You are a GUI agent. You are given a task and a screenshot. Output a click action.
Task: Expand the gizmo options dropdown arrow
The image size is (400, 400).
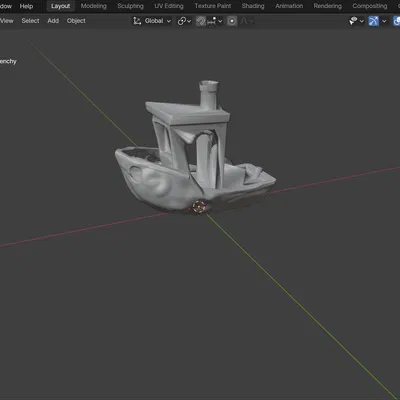[x=384, y=21]
